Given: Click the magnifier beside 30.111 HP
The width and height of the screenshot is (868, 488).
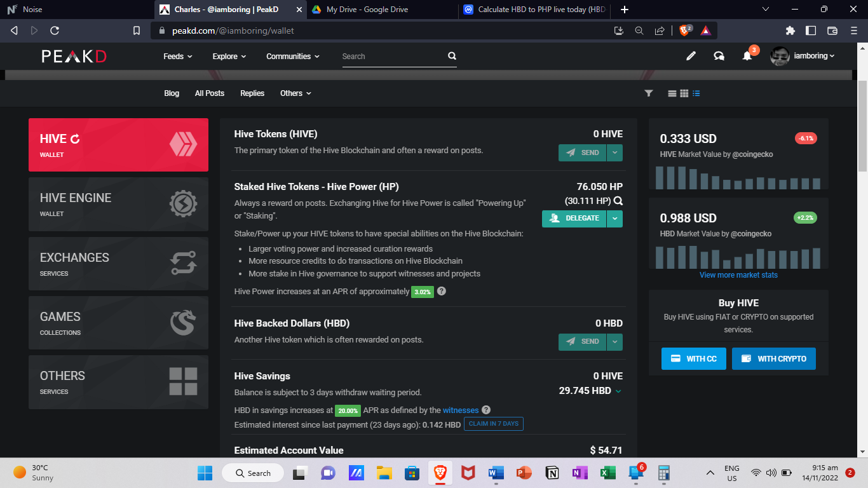Looking at the screenshot, I should (x=618, y=201).
